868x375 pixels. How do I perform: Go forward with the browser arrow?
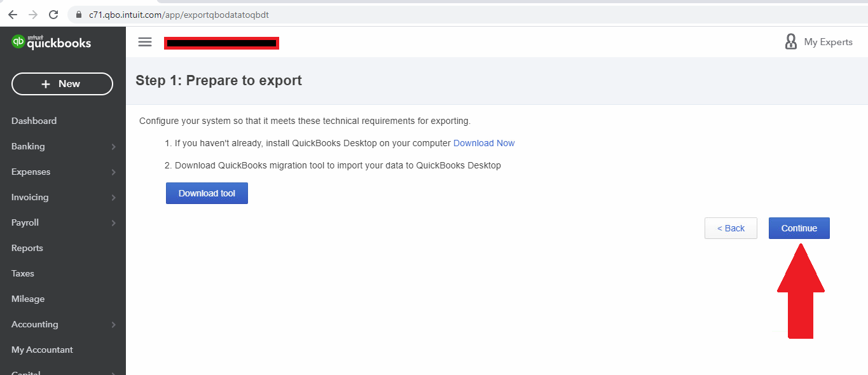coord(33,15)
